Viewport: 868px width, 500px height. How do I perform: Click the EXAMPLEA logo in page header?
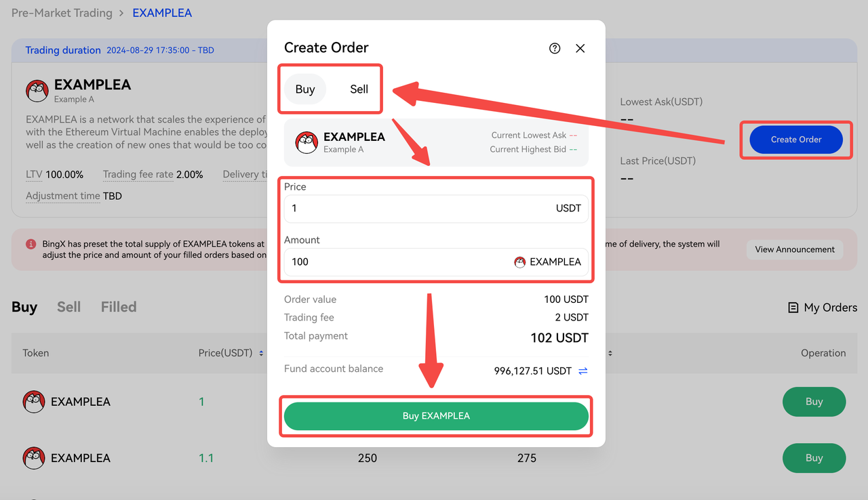coord(37,91)
